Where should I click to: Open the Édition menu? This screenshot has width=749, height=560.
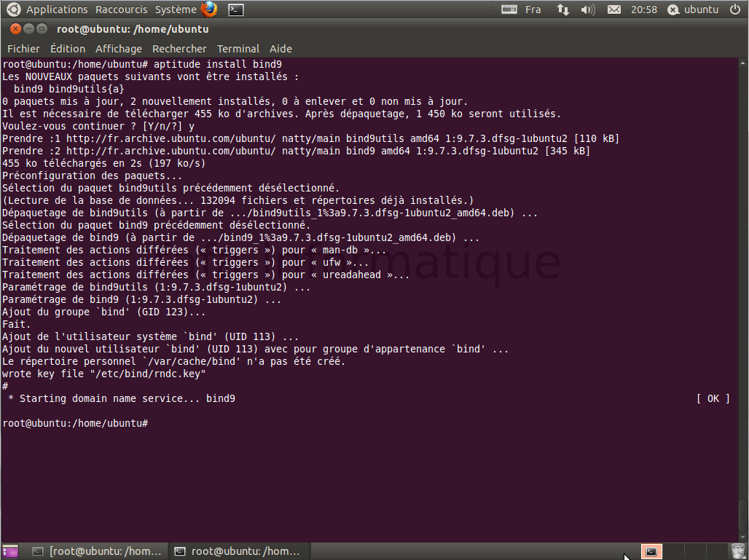coord(68,49)
